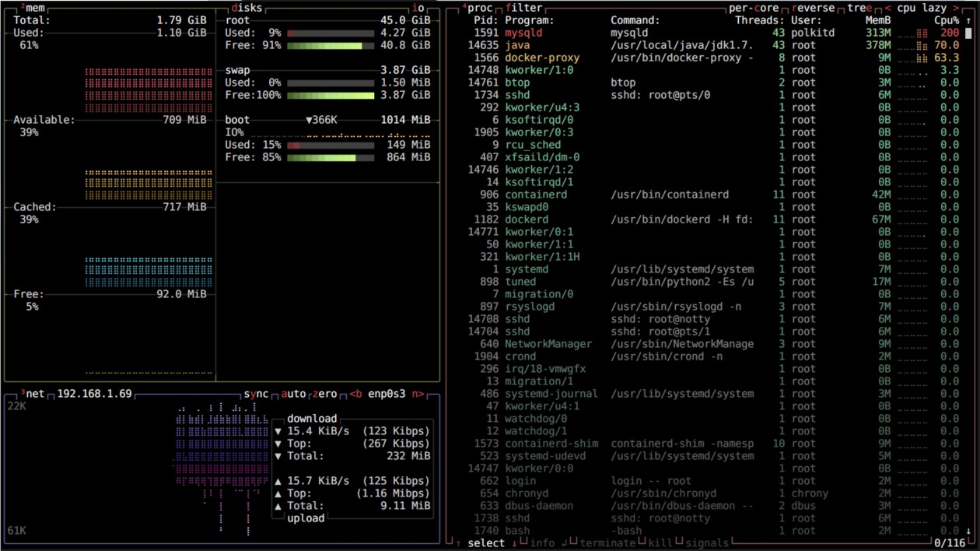
Task: Open the process filter field
Action: pos(523,8)
